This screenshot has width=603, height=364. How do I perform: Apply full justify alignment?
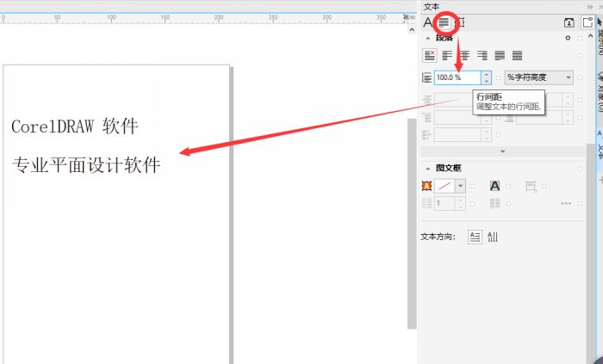click(500, 56)
